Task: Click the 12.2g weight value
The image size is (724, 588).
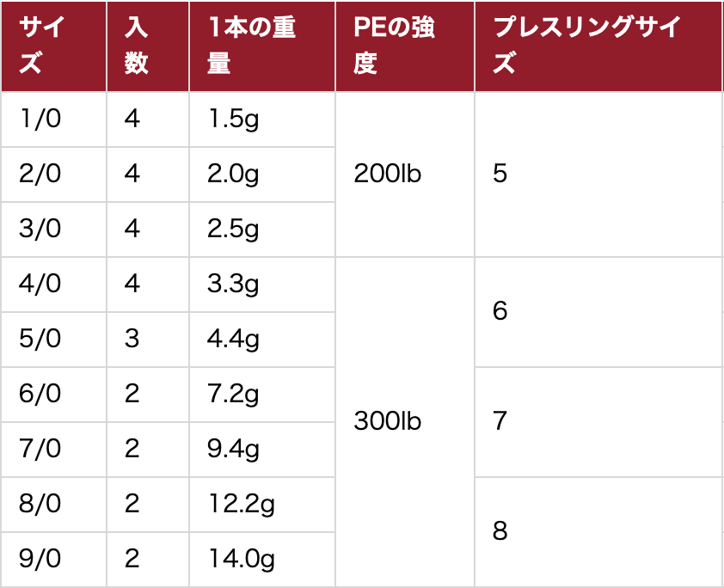Action: click(241, 504)
